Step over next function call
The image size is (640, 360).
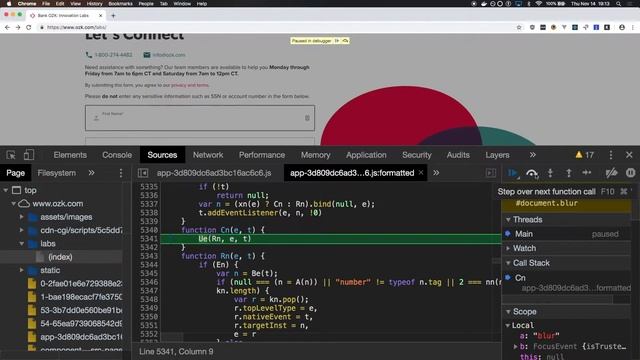click(532, 173)
